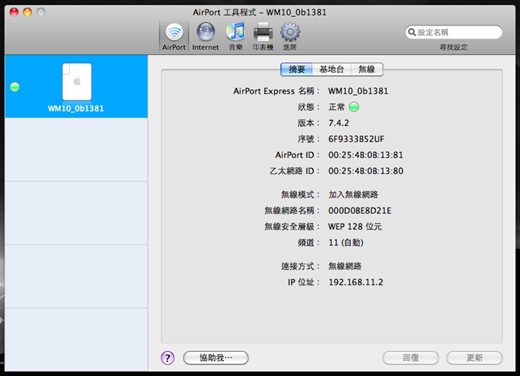Select the WM10_0b1381 base station icon
This screenshot has height=376, width=520.
[x=77, y=82]
